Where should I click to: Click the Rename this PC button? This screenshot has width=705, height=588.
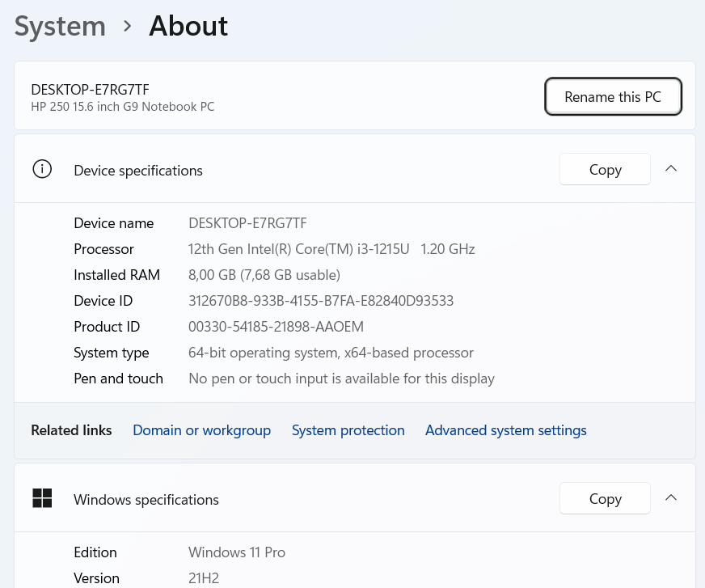pyautogui.click(x=613, y=97)
